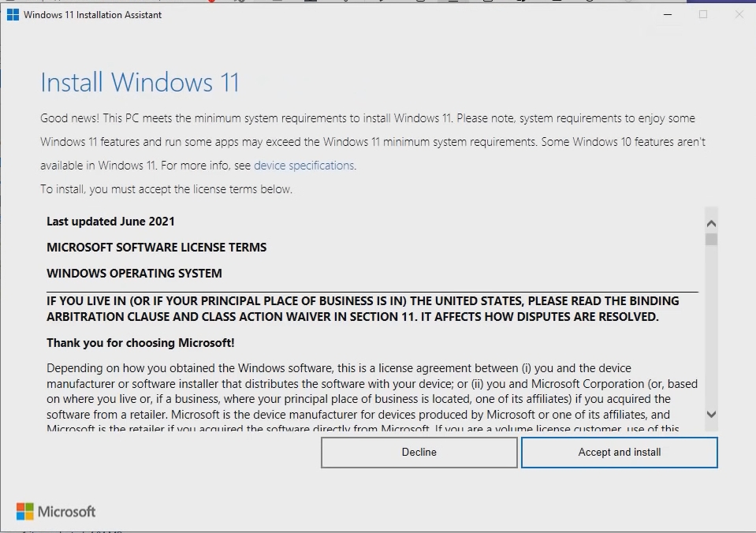Click the empty license scrollbar track
756x533 pixels.
[711, 331]
